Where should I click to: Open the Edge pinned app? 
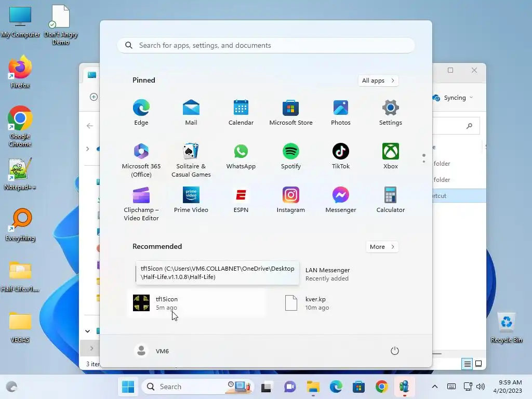[x=141, y=112]
